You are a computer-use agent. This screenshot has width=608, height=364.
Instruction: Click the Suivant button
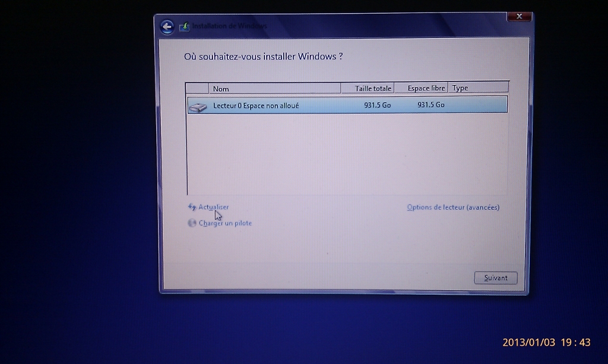496,277
